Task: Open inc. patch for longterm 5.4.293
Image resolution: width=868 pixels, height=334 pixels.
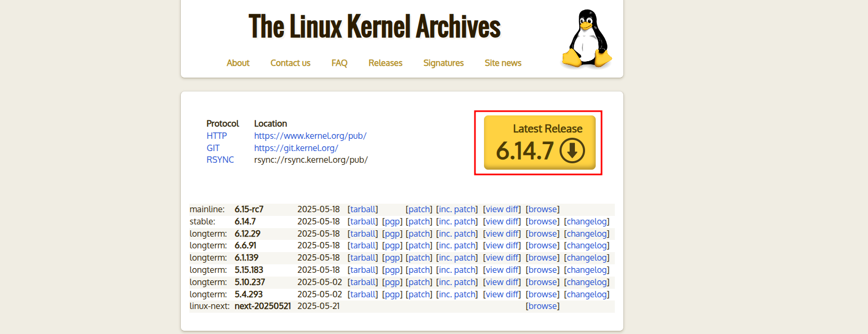Action: [x=457, y=294]
